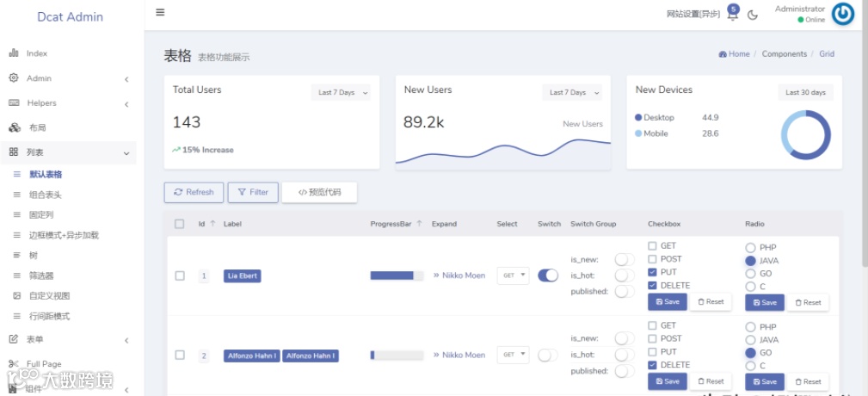Click the Dcat Admin logo title
The height and width of the screenshot is (396, 868).
[71, 16]
